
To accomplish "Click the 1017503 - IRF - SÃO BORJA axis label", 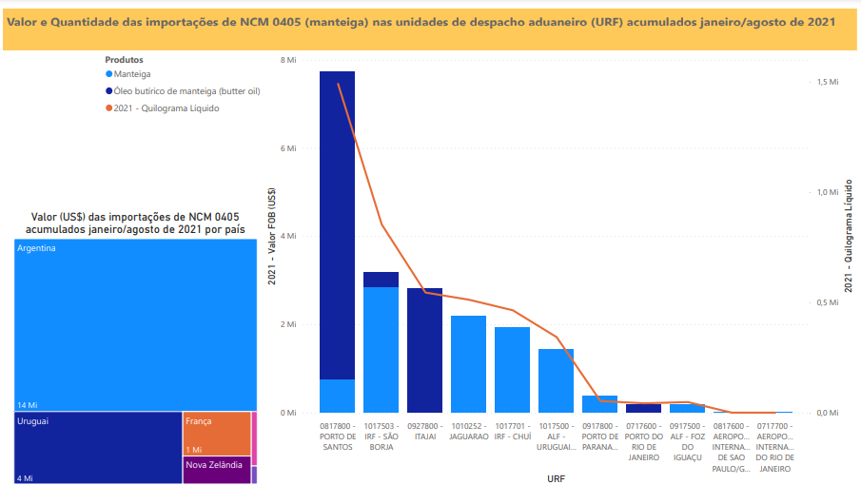I will pyautogui.click(x=382, y=436).
